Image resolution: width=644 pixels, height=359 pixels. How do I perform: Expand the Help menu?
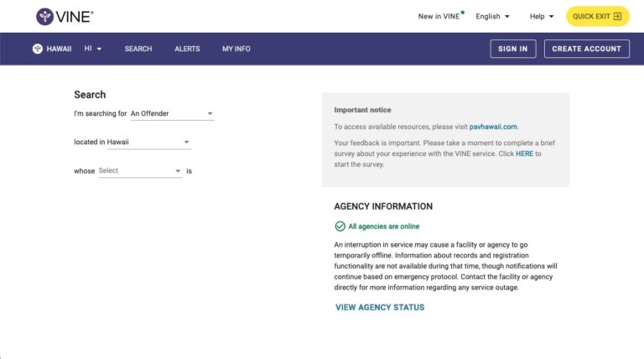click(x=542, y=16)
